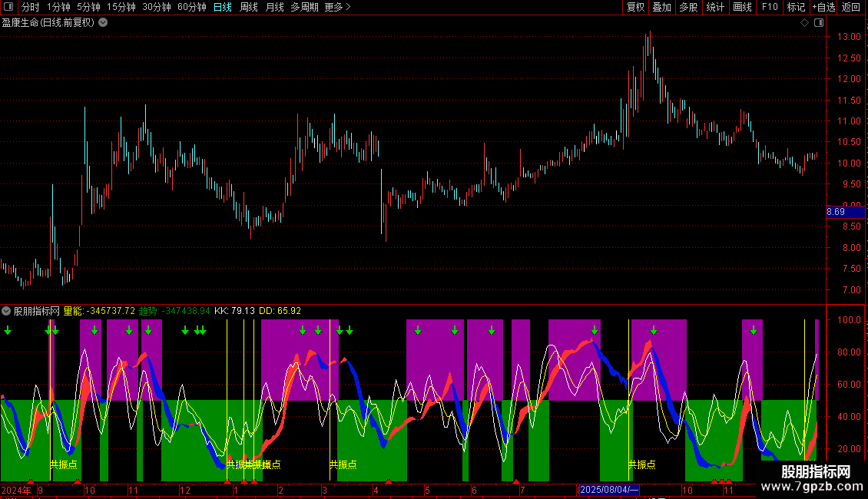This screenshot has width=868, height=499.
Task: Select the 日线 daily chart tab
Action: (223, 7)
